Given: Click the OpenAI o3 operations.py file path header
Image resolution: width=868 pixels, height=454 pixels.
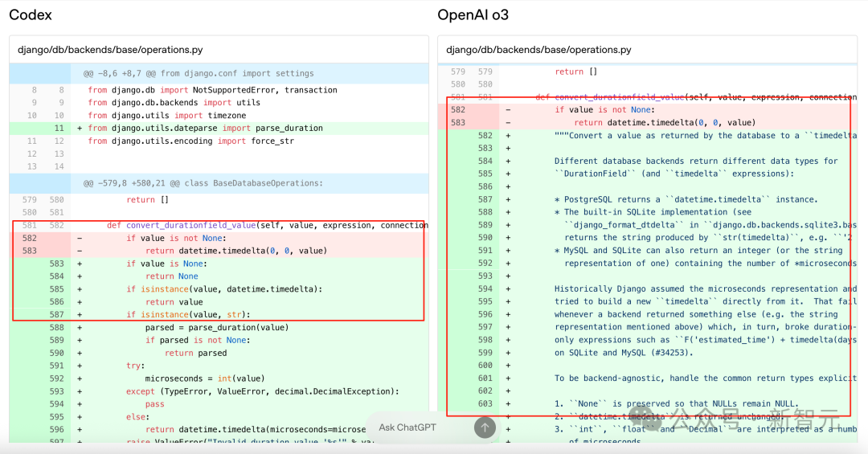Looking at the screenshot, I should tap(538, 50).
